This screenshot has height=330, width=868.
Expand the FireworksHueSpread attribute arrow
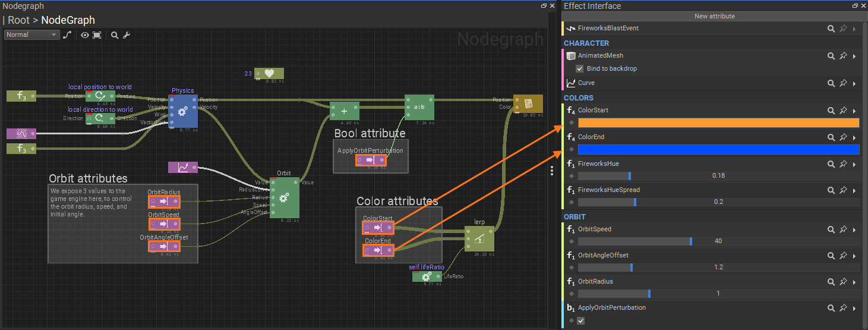click(x=854, y=190)
